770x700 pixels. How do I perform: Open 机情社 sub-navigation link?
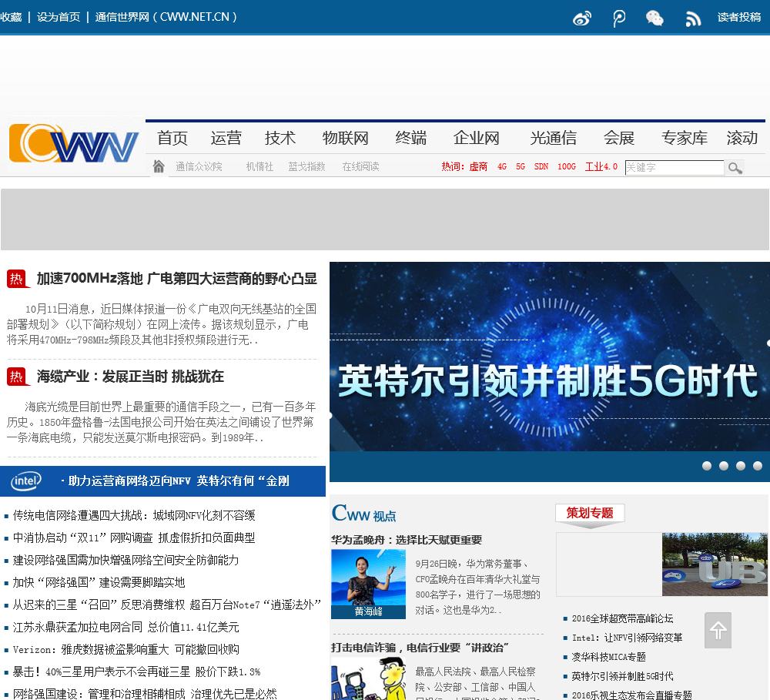click(259, 167)
